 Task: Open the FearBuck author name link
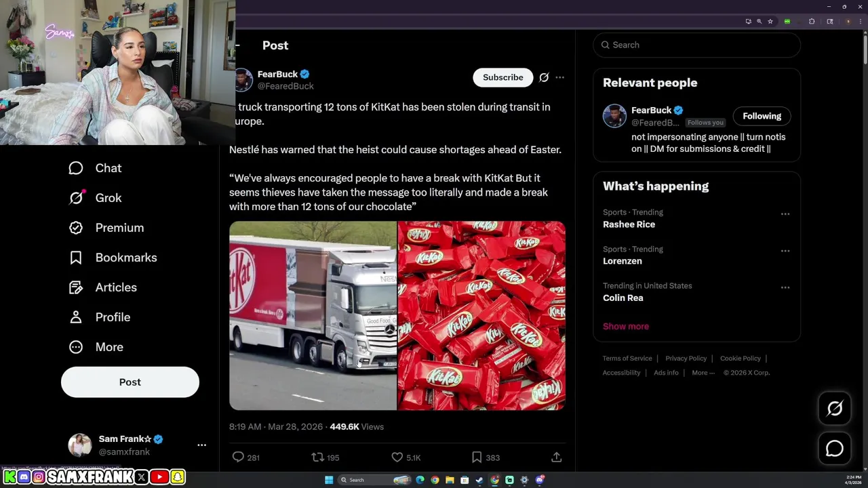tap(278, 74)
